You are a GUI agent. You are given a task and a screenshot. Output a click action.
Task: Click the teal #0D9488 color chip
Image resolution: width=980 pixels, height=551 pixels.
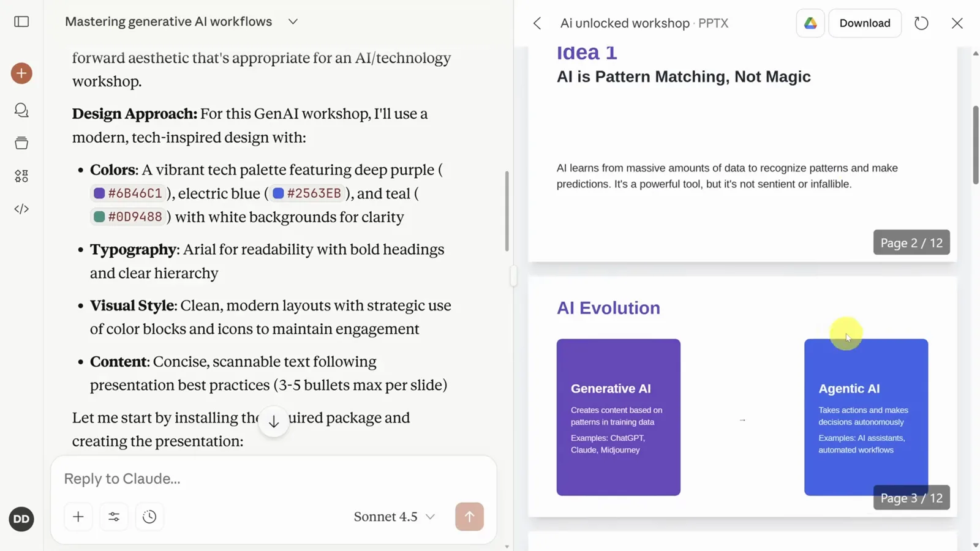point(129,217)
